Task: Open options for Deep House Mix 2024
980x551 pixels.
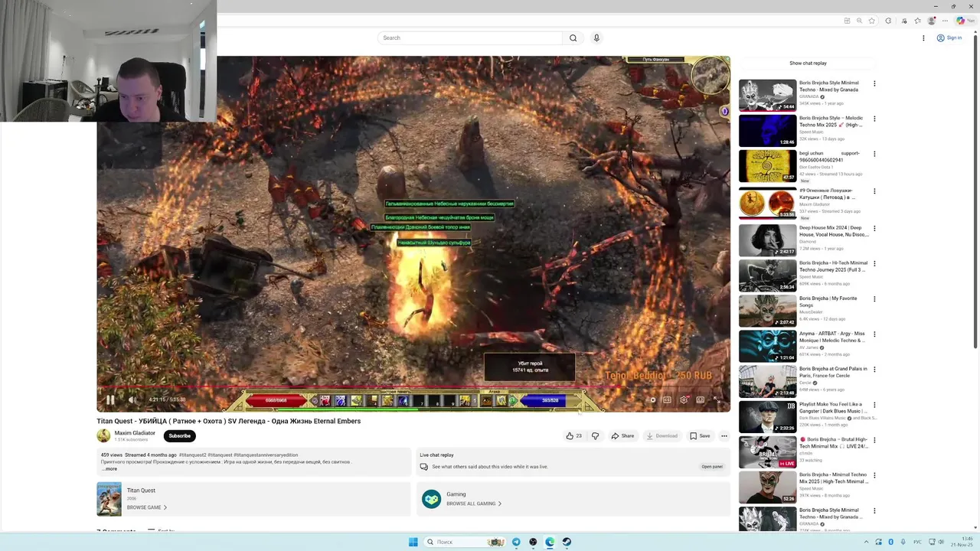Action: pos(874,228)
